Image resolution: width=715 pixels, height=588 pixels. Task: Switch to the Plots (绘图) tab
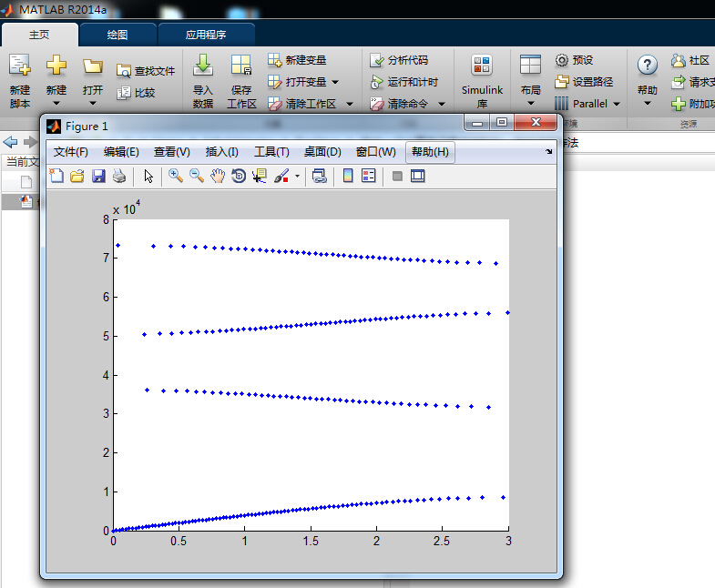pos(117,35)
